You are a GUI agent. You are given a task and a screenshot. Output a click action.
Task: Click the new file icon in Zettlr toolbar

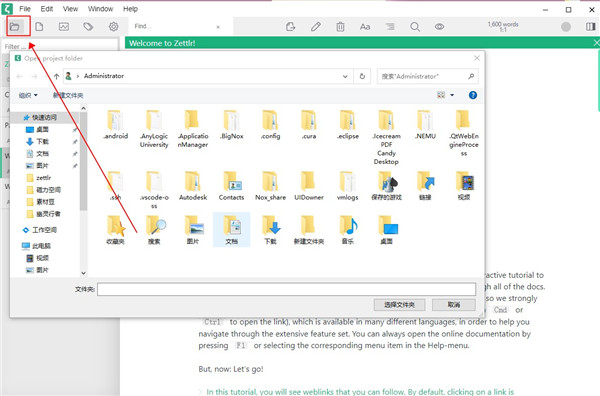(x=39, y=26)
